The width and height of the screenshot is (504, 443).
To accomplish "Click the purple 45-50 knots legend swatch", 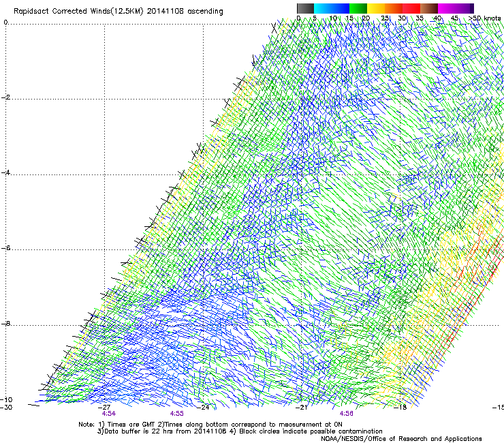I will [464, 8].
